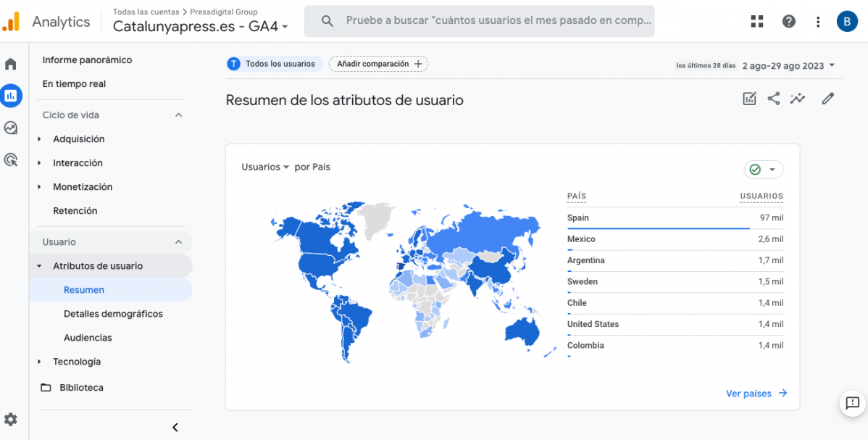Open the edit comparisons chart icon
868x440 pixels.
click(x=749, y=99)
